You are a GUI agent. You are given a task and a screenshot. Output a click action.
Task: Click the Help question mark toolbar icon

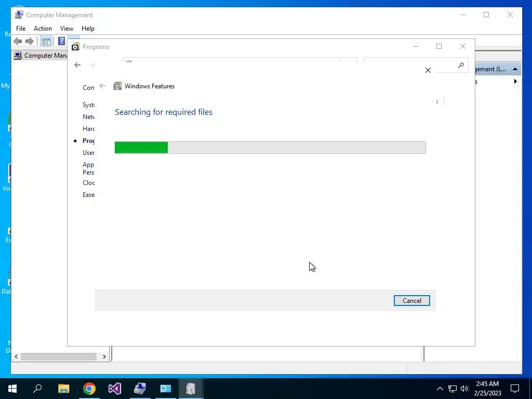[x=61, y=41]
